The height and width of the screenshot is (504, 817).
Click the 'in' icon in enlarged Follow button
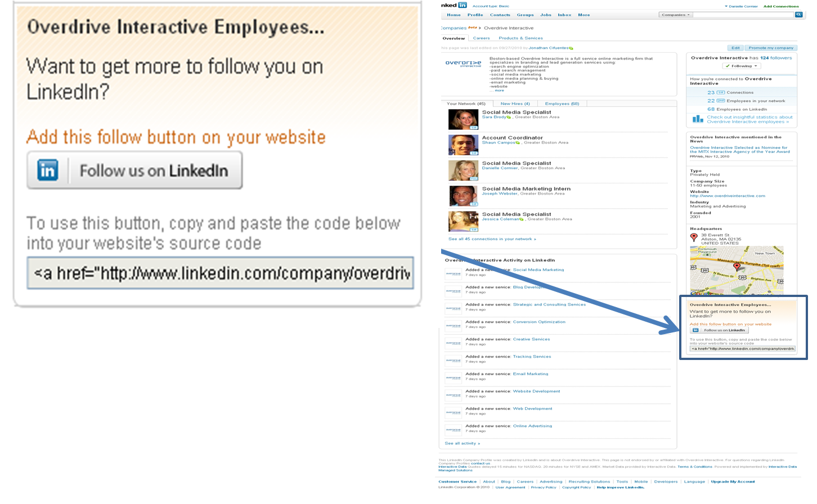click(48, 170)
